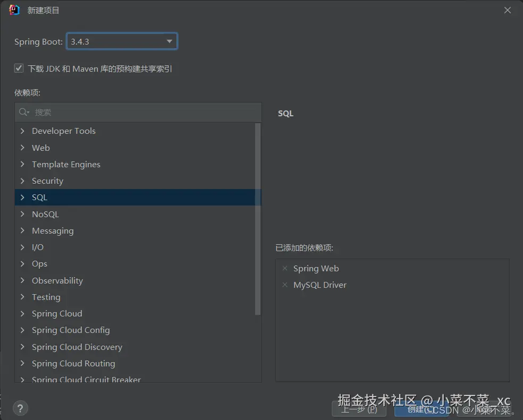Focus the dependency search field

138,113
